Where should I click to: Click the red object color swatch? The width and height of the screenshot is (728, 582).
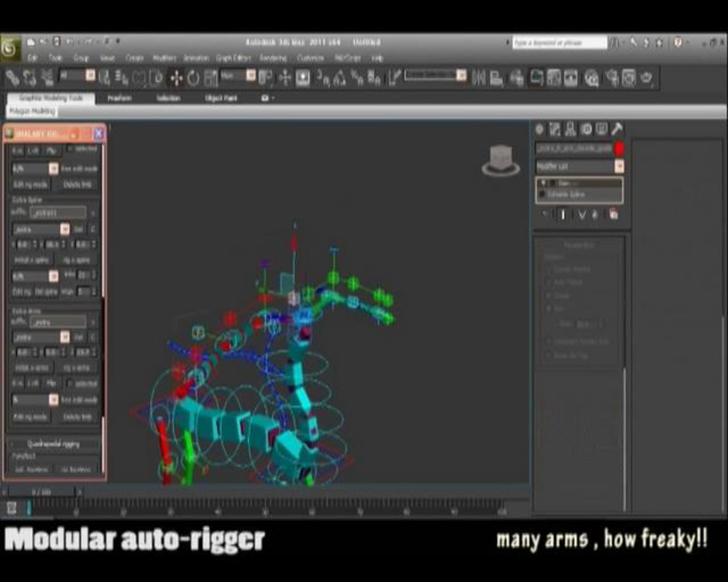point(618,149)
